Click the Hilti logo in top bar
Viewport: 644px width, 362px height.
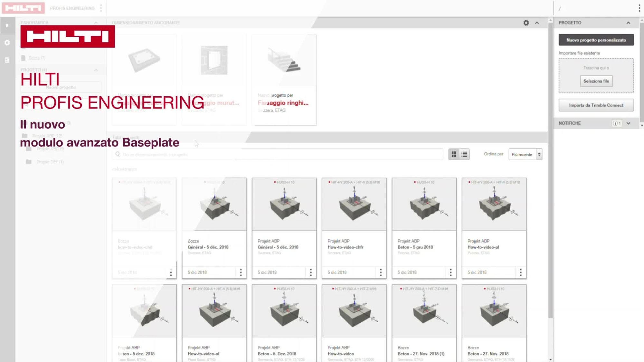23,8
